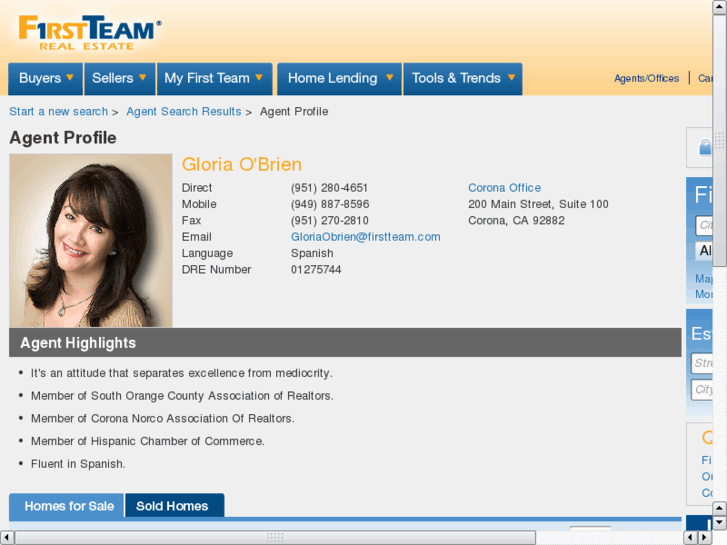Click the DRE Number 01275744

(316, 269)
